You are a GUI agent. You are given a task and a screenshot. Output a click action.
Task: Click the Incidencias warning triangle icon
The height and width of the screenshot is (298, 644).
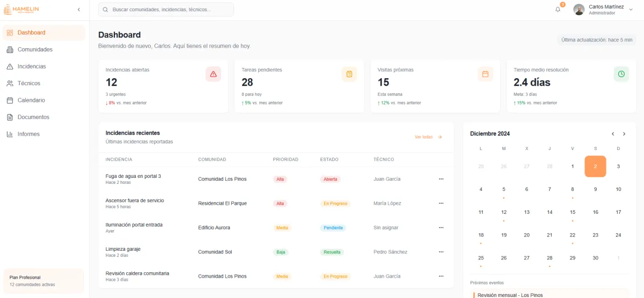pyautogui.click(x=10, y=66)
